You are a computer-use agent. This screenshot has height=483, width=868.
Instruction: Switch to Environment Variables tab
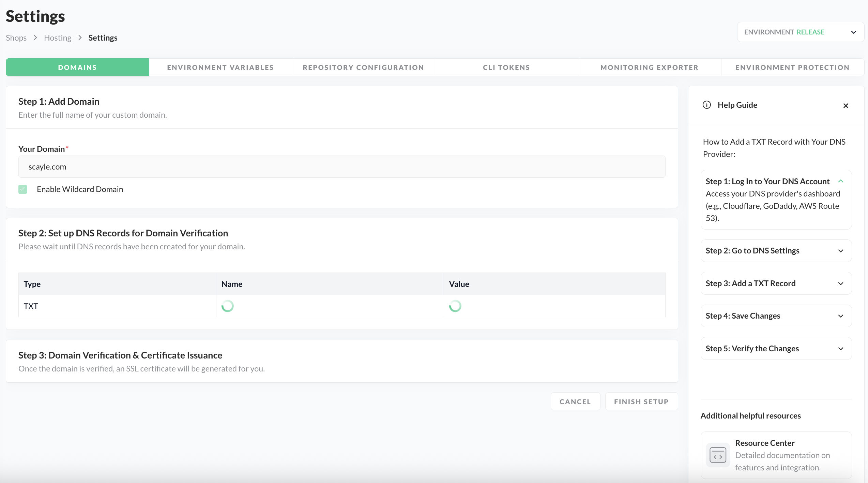(x=220, y=67)
